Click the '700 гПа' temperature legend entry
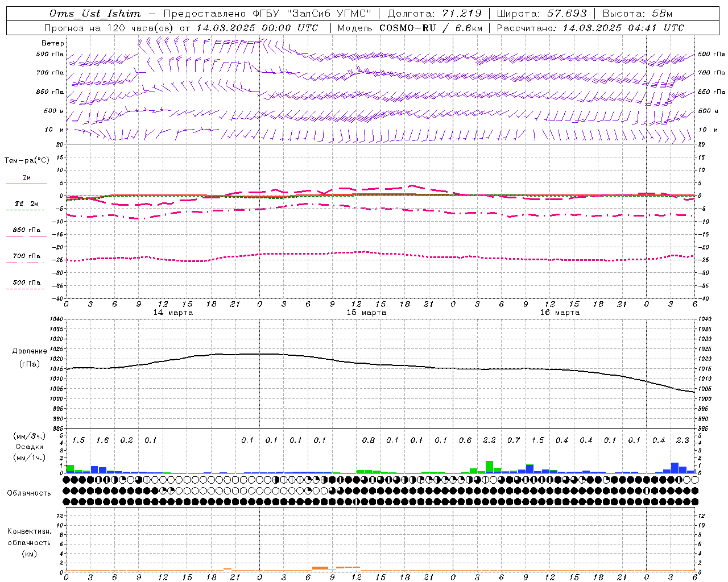The height and width of the screenshot is (582, 728). coord(27,256)
